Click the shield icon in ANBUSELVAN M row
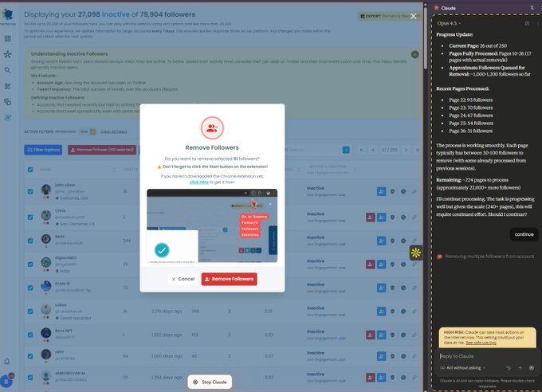 click(392, 377)
